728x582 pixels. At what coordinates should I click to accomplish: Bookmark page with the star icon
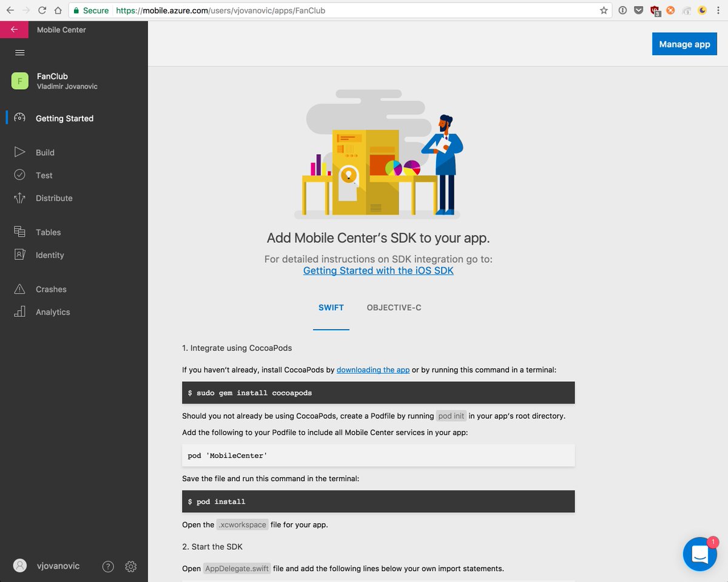click(604, 10)
